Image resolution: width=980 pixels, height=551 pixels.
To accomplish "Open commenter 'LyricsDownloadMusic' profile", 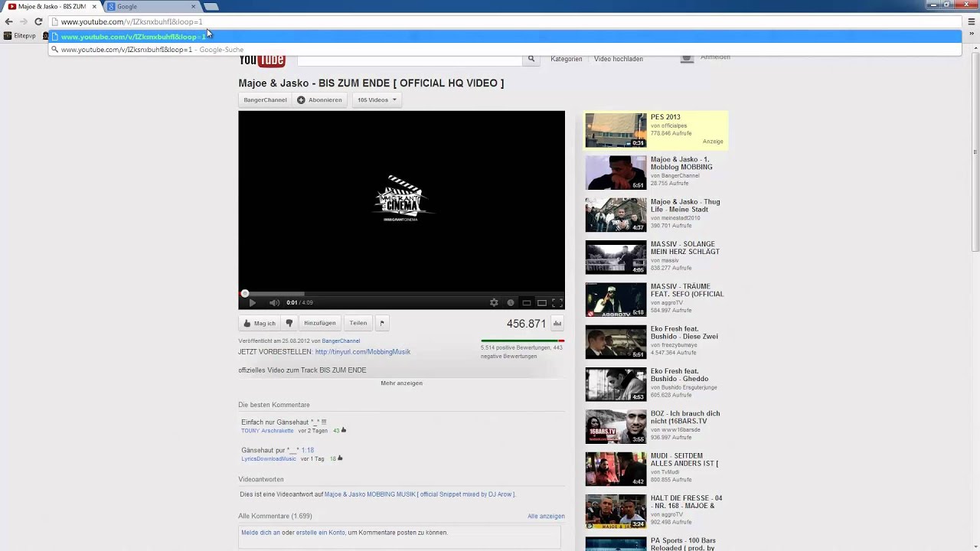I will [x=269, y=459].
